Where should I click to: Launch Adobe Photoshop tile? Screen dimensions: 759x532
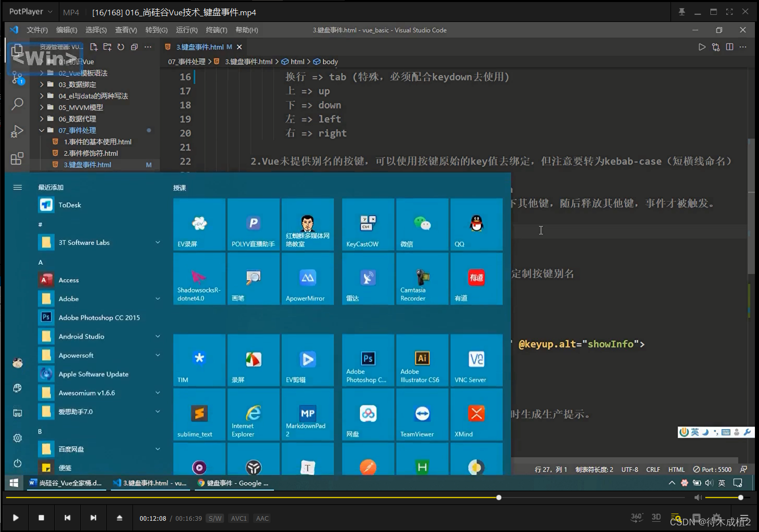pyautogui.click(x=368, y=360)
